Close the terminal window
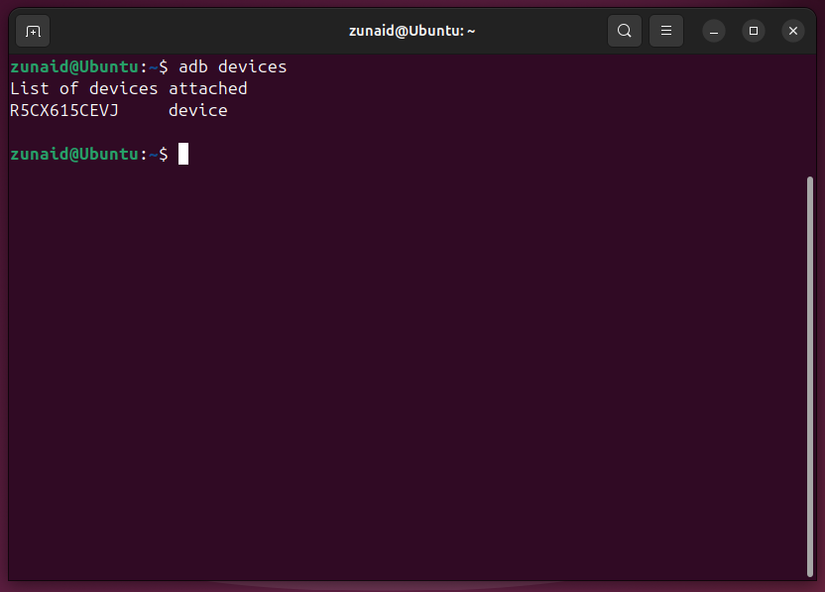825x592 pixels. pos(793,31)
